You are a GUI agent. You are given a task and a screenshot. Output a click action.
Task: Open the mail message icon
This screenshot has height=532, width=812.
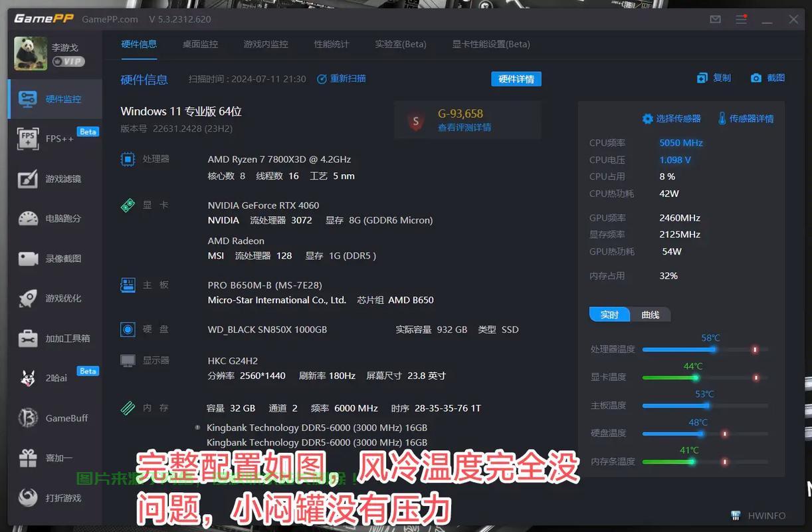click(x=715, y=19)
